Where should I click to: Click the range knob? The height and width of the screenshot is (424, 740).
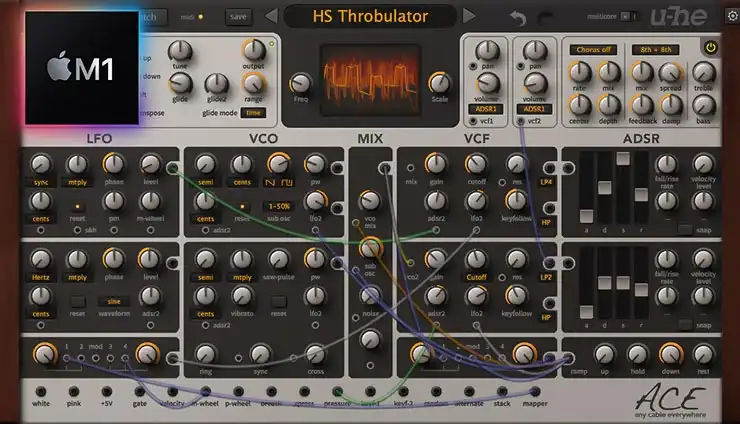(x=254, y=84)
